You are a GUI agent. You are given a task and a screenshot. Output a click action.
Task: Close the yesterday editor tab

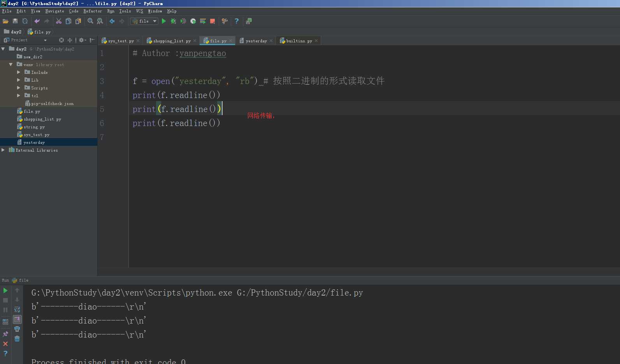[271, 41]
